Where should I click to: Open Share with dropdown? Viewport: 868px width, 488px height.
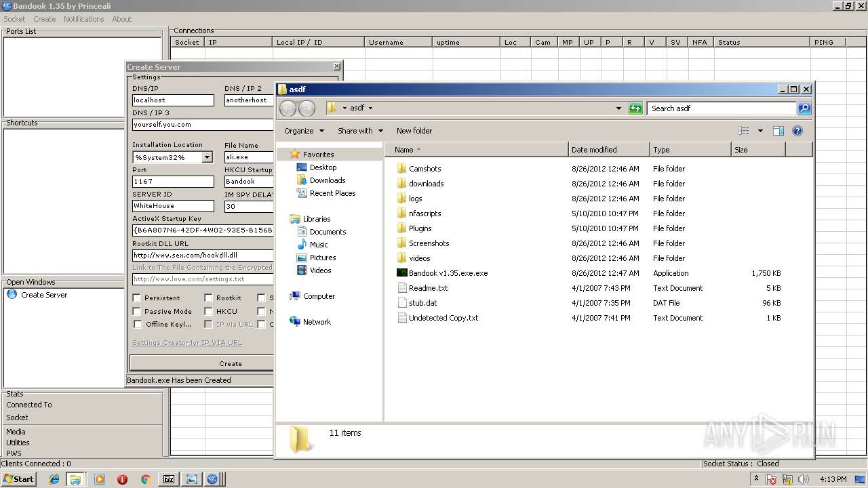pos(360,131)
